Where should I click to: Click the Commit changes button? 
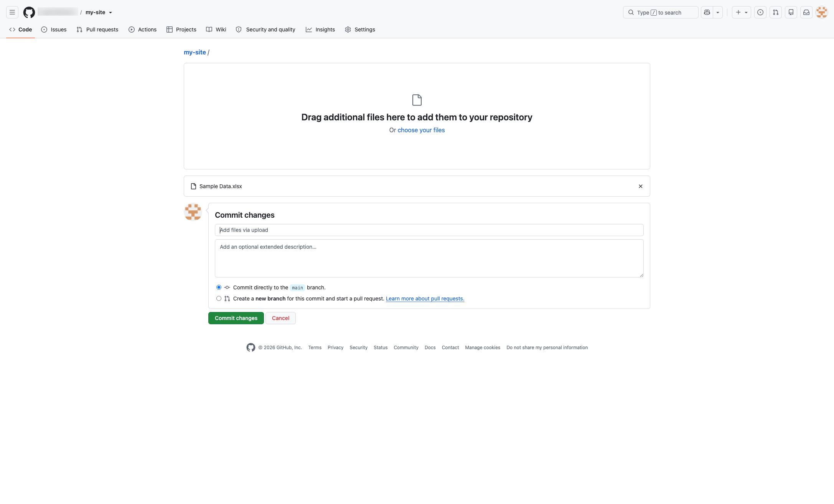(x=236, y=318)
